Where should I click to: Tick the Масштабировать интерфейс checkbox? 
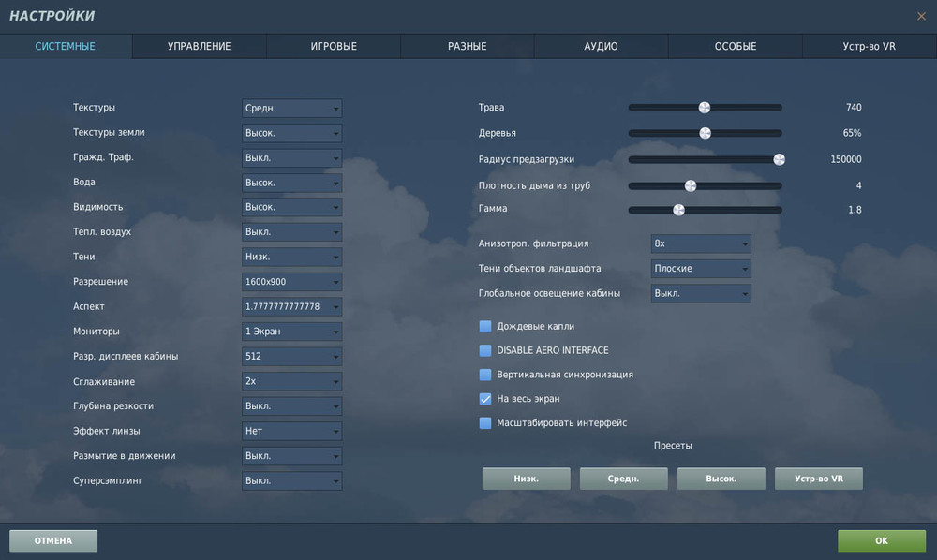click(x=485, y=422)
